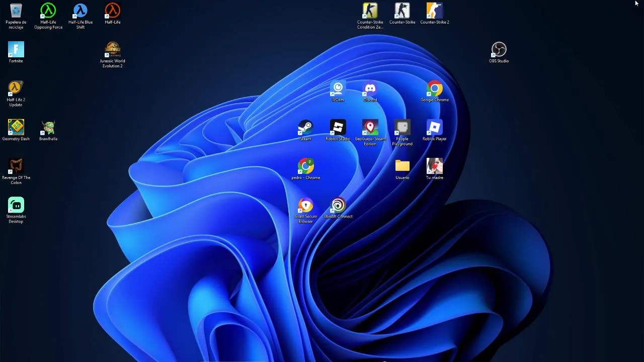Open the Geometry Dash icon
This screenshot has width=644, height=362.
(x=16, y=127)
